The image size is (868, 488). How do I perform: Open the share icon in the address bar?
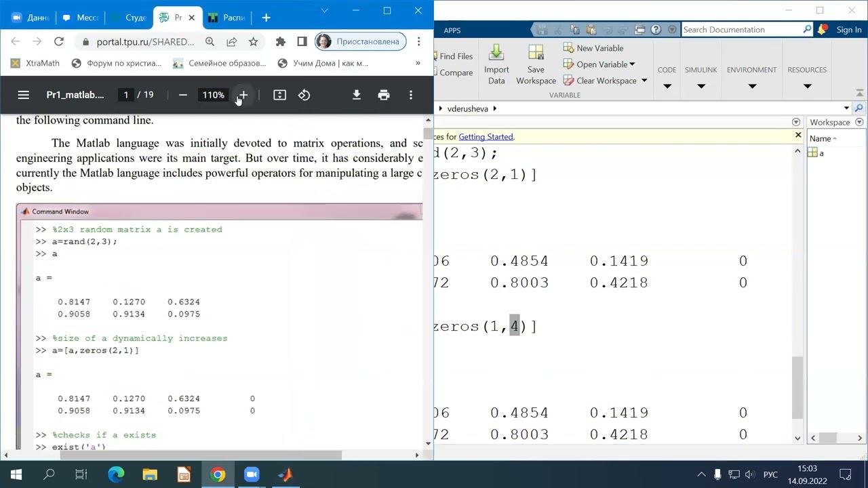[231, 41]
